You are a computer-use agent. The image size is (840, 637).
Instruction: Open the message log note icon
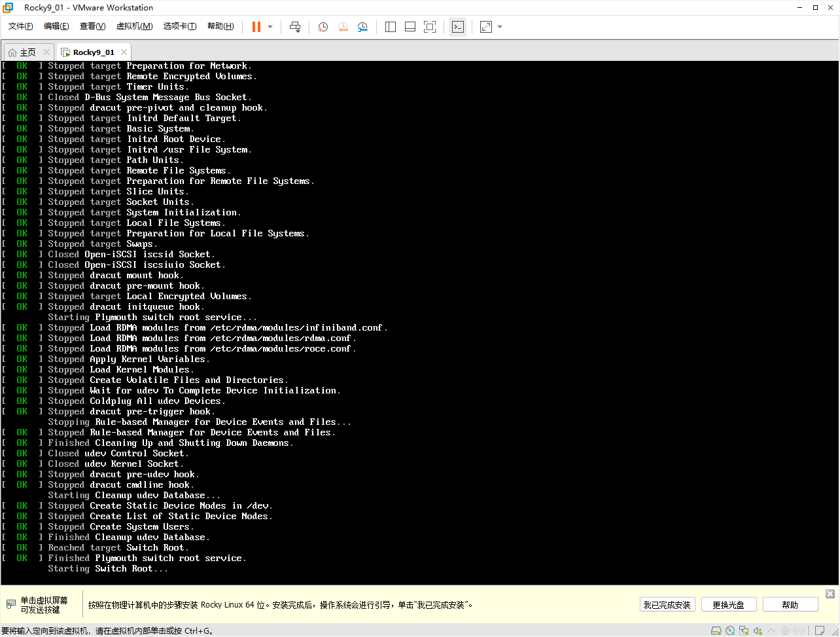[x=820, y=630]
